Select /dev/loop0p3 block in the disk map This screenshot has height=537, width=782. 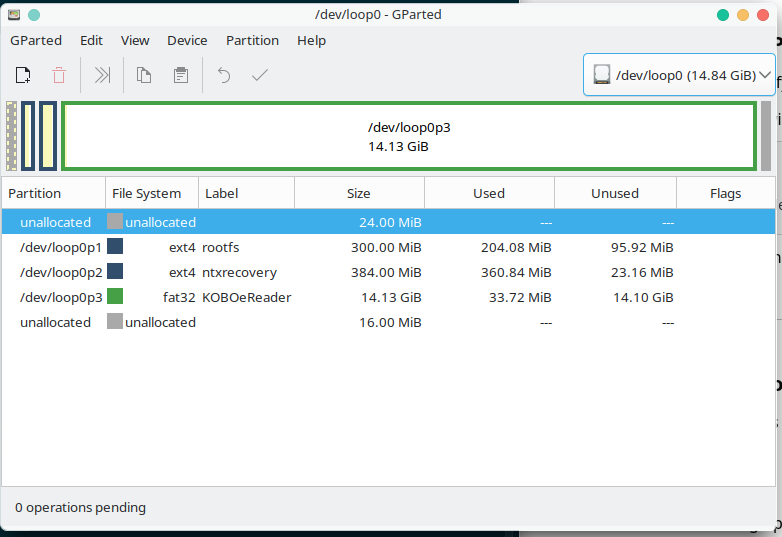click(408, 136)
